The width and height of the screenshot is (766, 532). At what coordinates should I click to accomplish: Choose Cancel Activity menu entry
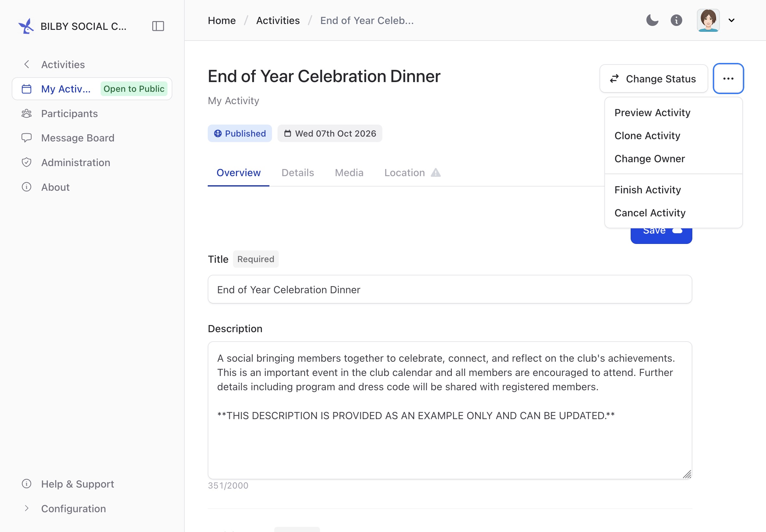point(650,213)
